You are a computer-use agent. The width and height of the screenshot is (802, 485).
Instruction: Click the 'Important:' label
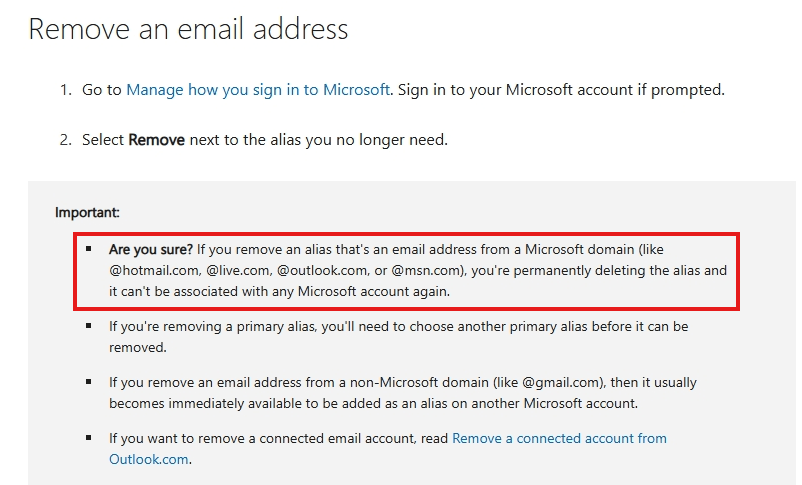(87, 212)
